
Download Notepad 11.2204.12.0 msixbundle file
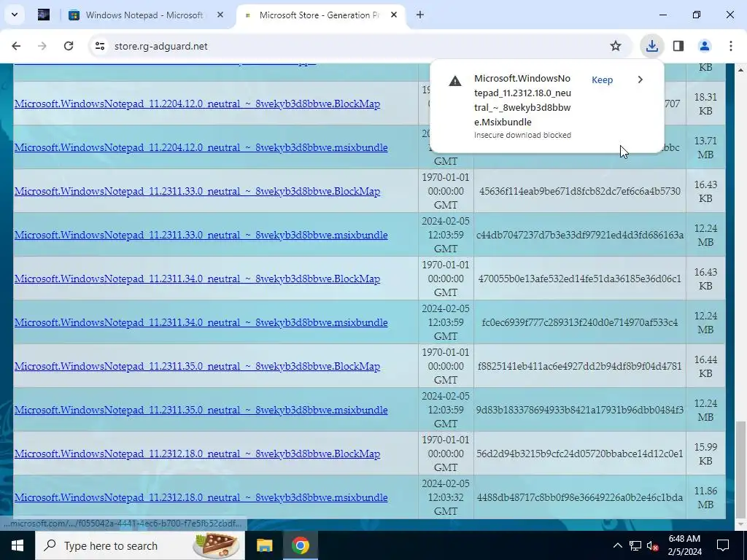pos(201,147)
